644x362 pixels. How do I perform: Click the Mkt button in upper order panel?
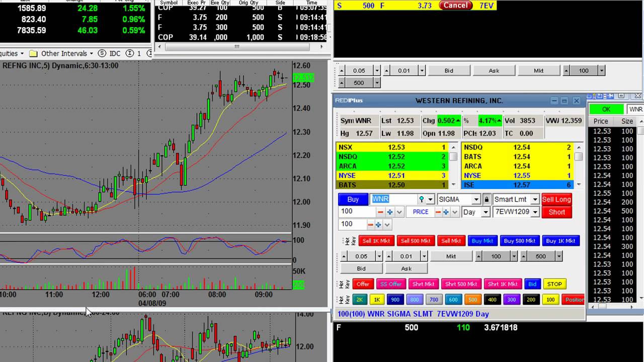click(x=538, y=71)
